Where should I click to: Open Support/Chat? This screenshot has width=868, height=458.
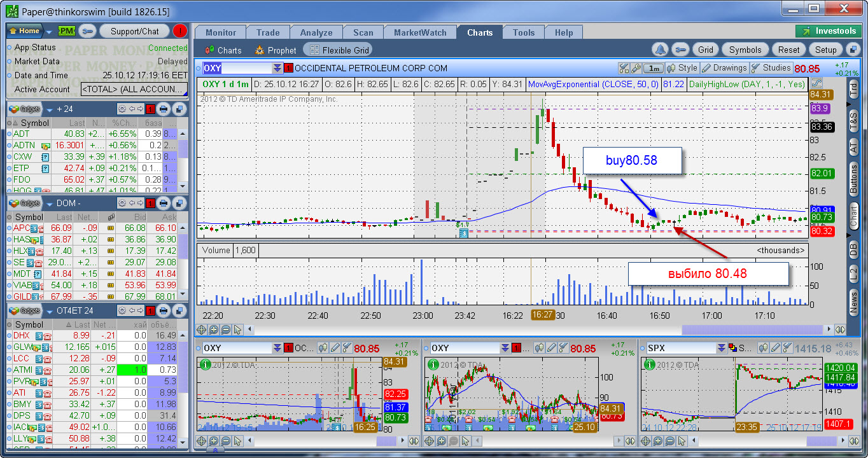(134, 31)
